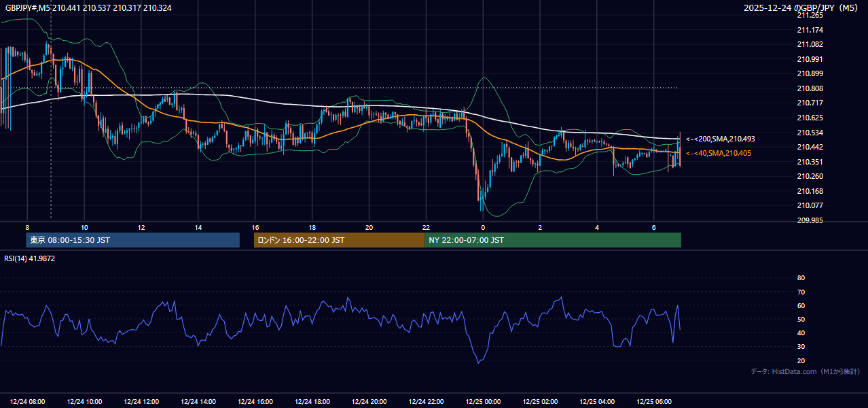Click the bottom time label 12/24 18:00
The image size is (868, 408).
click(x=313, y=402)
